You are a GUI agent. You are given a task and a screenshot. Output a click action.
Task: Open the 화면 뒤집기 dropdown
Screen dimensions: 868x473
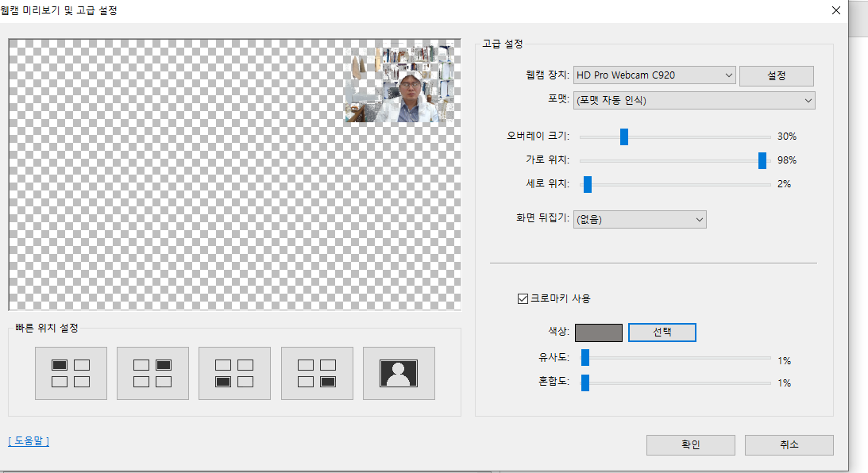click(x=640, y=219)
